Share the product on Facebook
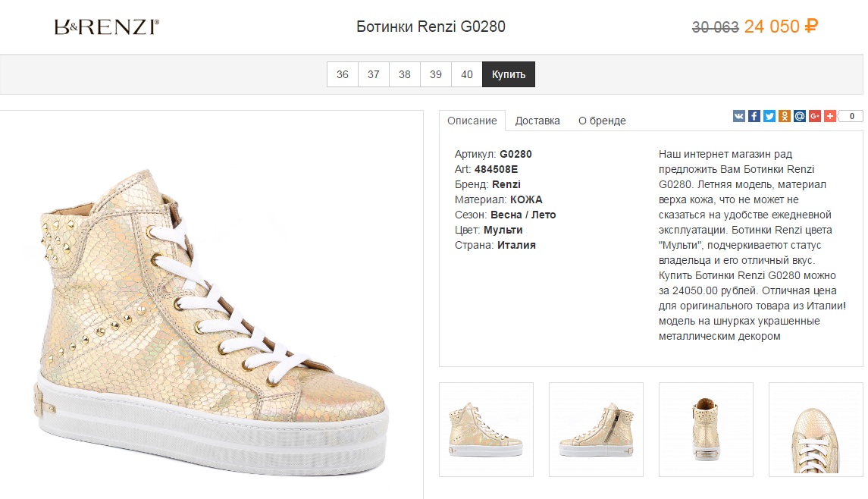The height and width of the screenshot is (499, 868). coord(754,116)
